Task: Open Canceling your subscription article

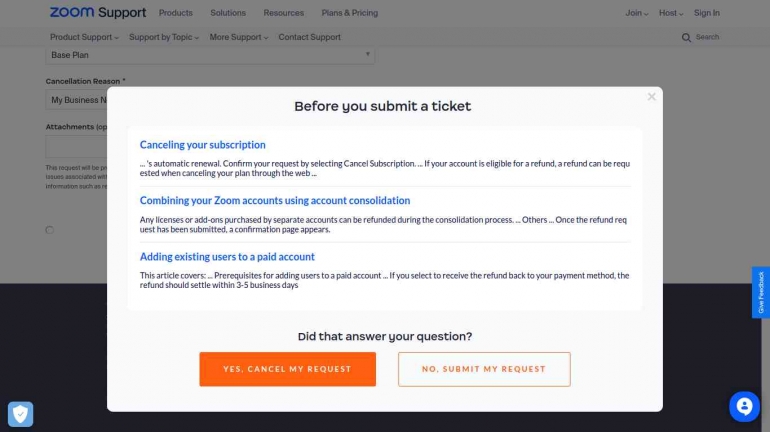Action: pyautogui.click(x=202, y=145)
